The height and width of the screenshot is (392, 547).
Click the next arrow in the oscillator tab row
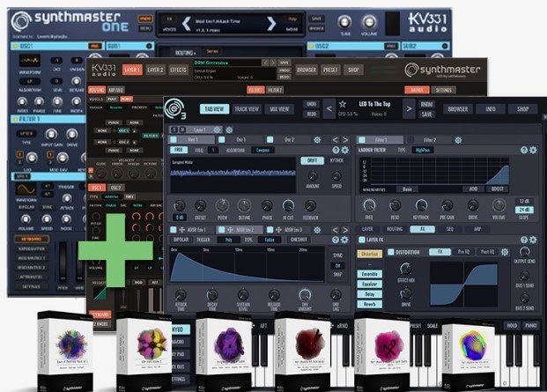(x=345, y=140)
